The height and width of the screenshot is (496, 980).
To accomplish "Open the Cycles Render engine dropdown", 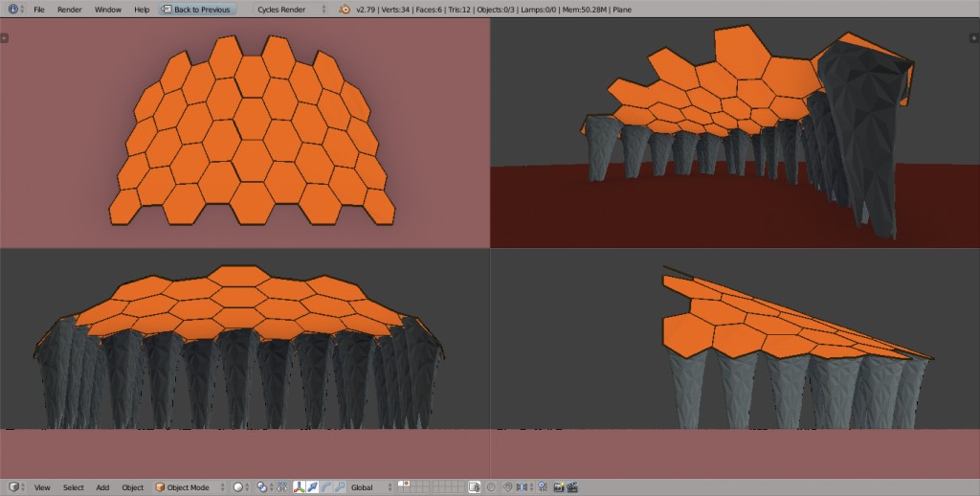I will click(291, 10).
